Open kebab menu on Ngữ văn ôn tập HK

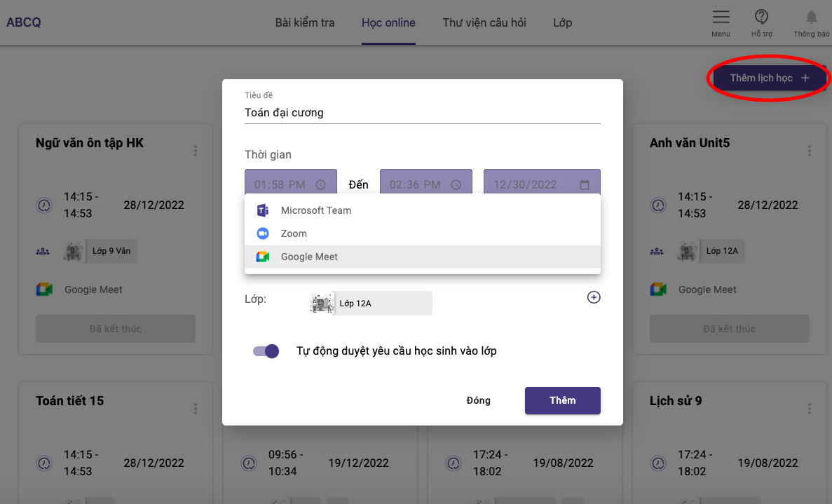[196, 150]
